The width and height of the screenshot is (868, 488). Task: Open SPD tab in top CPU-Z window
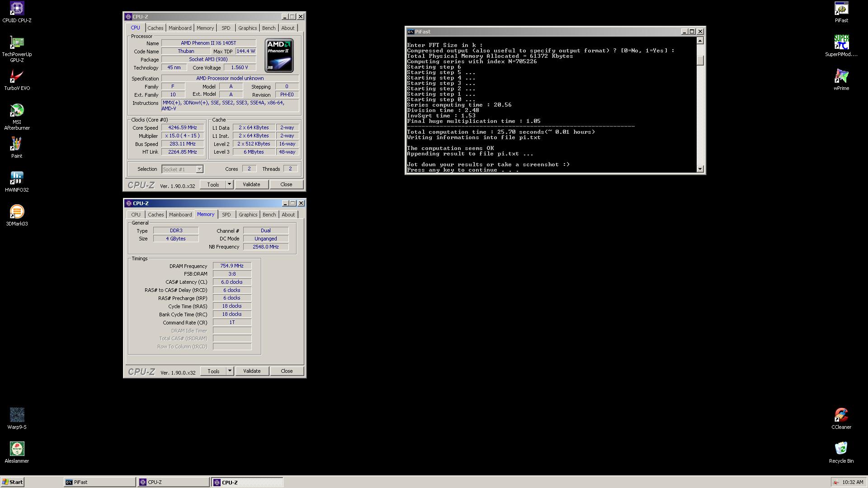pyautogui.click(x=226, y=28)
